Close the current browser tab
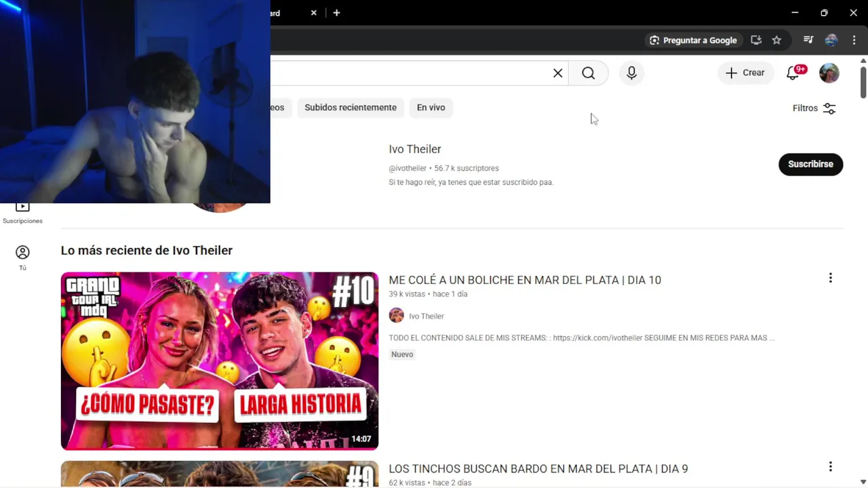Screen dimensions: 868x488 pyautogui.click(x=313, y=13)
